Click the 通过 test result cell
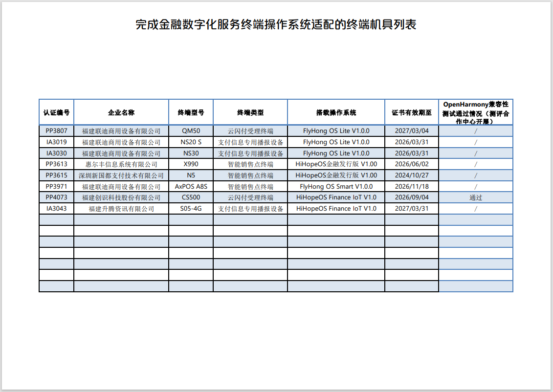Image resolution: width=553 pixels, height=392 pixels. tap(476, 197)
